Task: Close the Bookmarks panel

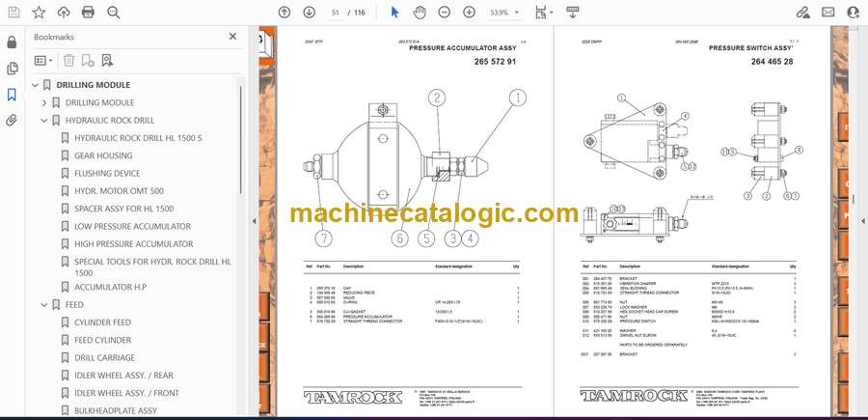Action: point(232,36)
